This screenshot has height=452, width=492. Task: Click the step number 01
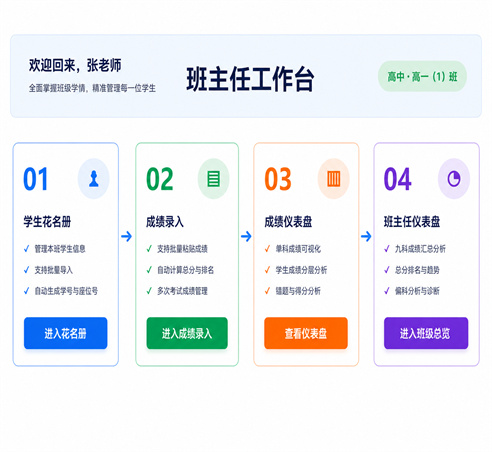[36, 179]
